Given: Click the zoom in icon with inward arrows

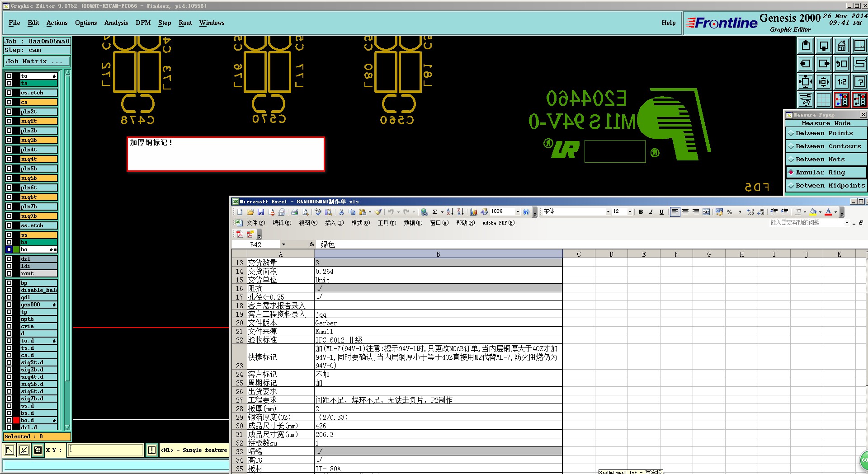Looking at the screenshot, I should [805, 82].
